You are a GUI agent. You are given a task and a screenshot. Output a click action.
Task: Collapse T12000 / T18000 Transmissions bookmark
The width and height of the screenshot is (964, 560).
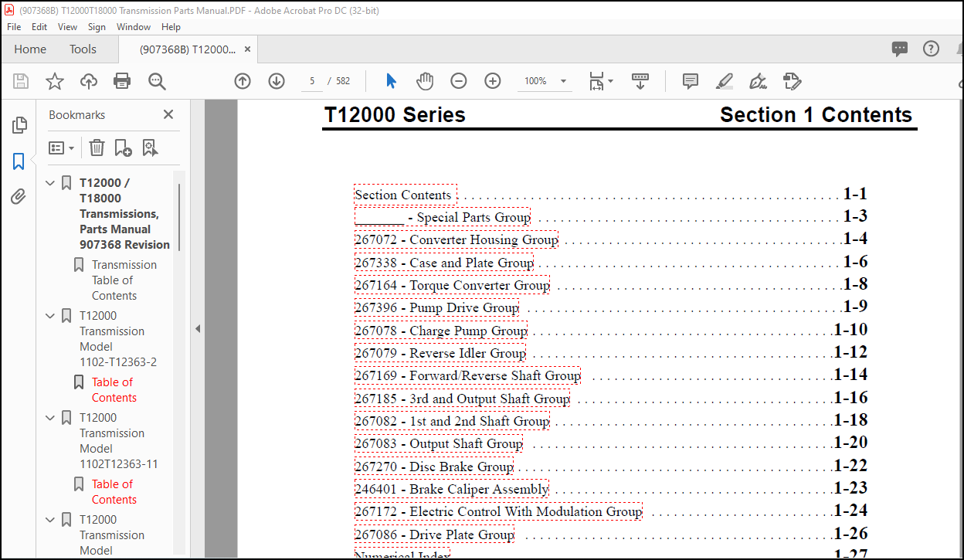50,183
